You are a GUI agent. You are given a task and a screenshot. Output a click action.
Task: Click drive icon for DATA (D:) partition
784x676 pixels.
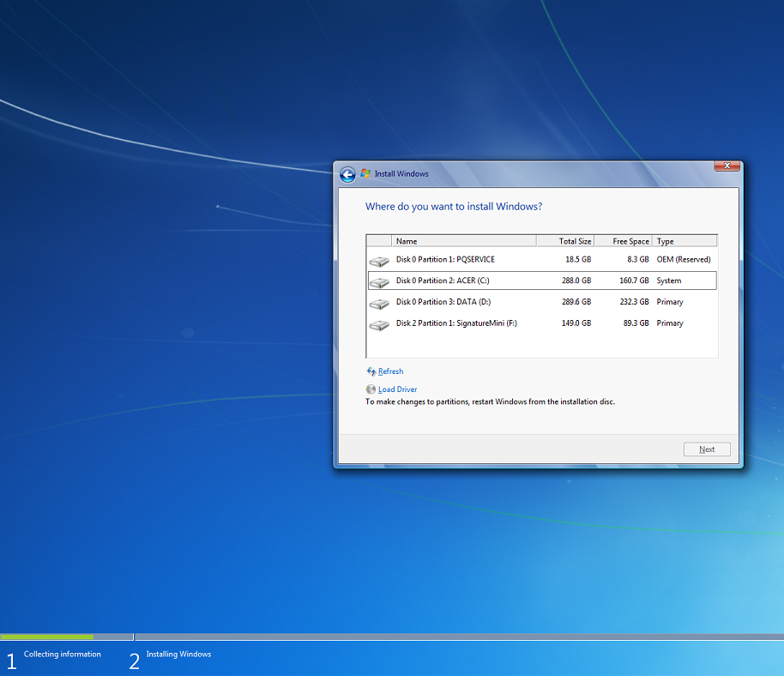point(379,304)
